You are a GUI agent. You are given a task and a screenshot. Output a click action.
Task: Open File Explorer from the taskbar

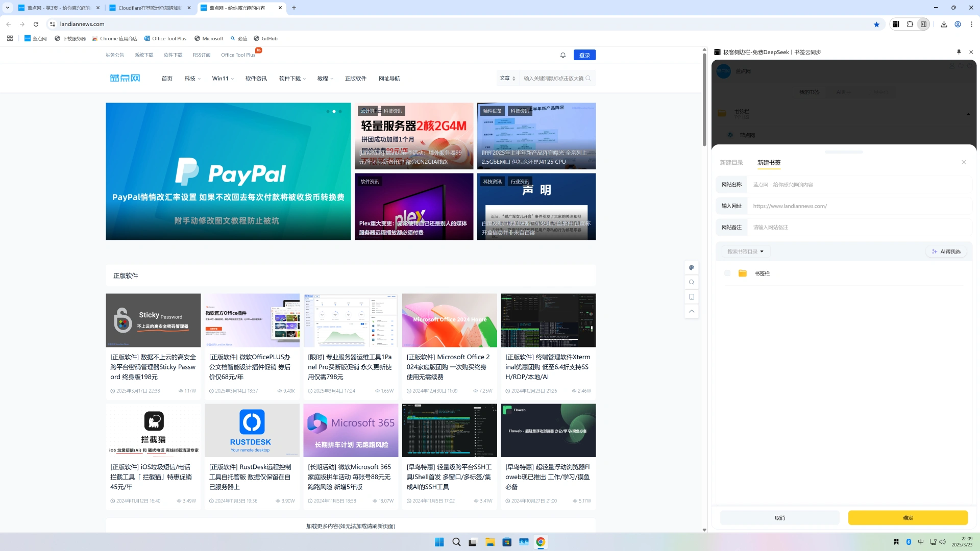pos(490,542)
